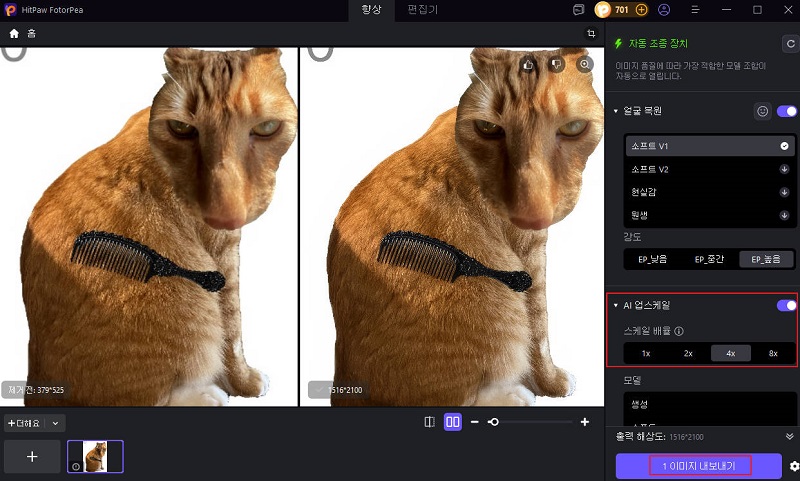Open the user account profile icon
Screen dimensions: 800x481
coord(665,10)
